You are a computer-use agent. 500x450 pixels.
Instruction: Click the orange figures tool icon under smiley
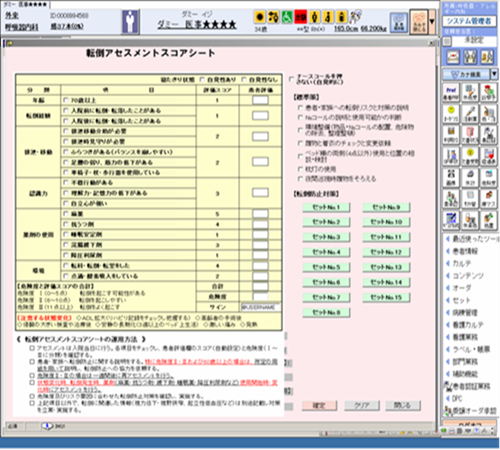[x=451, y=135]
